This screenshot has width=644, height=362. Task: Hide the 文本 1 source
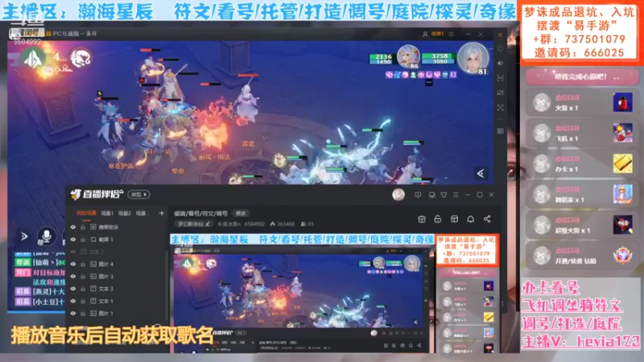(x=73, y=301)
